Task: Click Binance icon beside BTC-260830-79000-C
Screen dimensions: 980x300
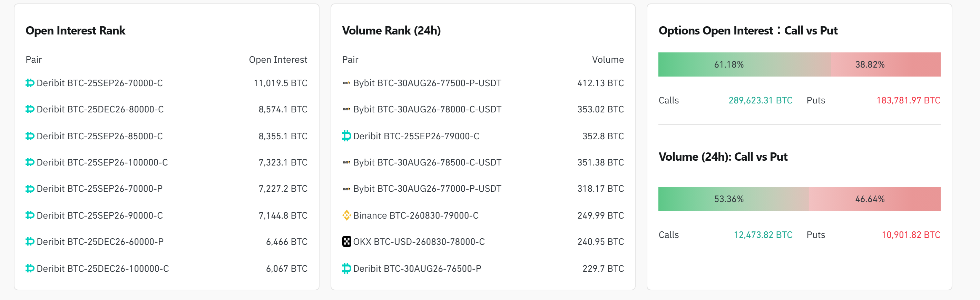Action: point(346,215)
